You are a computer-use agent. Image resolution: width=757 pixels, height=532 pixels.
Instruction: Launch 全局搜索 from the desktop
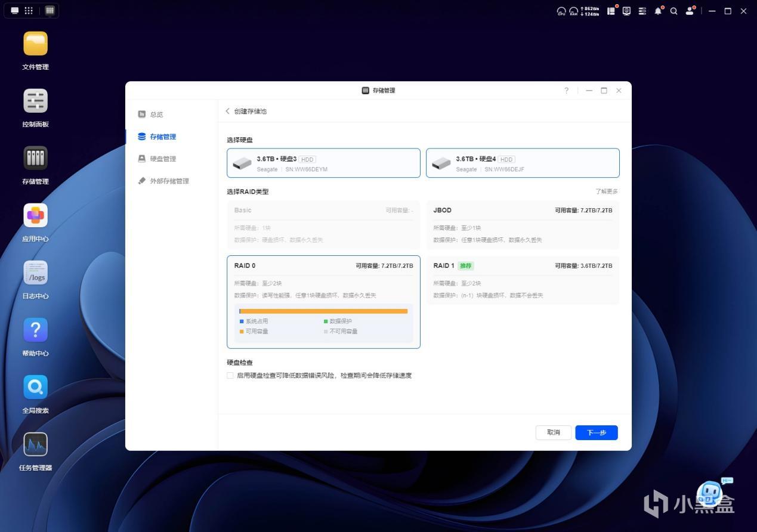[35, 387]
